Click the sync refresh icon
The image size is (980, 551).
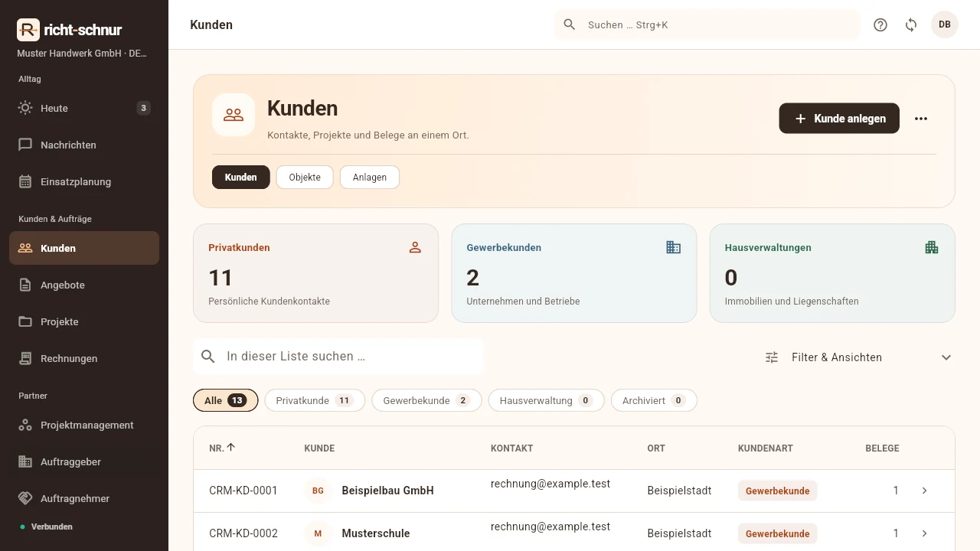coord(911,24)
